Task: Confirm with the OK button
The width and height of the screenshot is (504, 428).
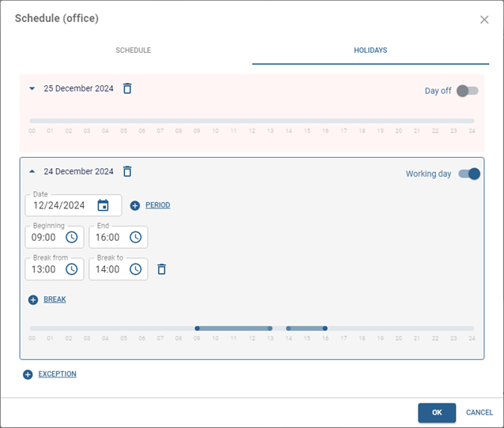Action: pos(437,412)
